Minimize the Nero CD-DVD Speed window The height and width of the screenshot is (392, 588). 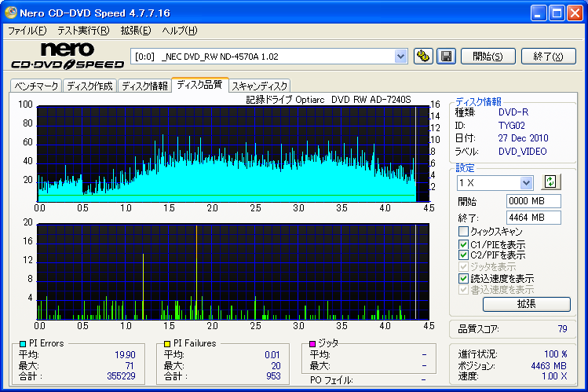tap(538, 13)
